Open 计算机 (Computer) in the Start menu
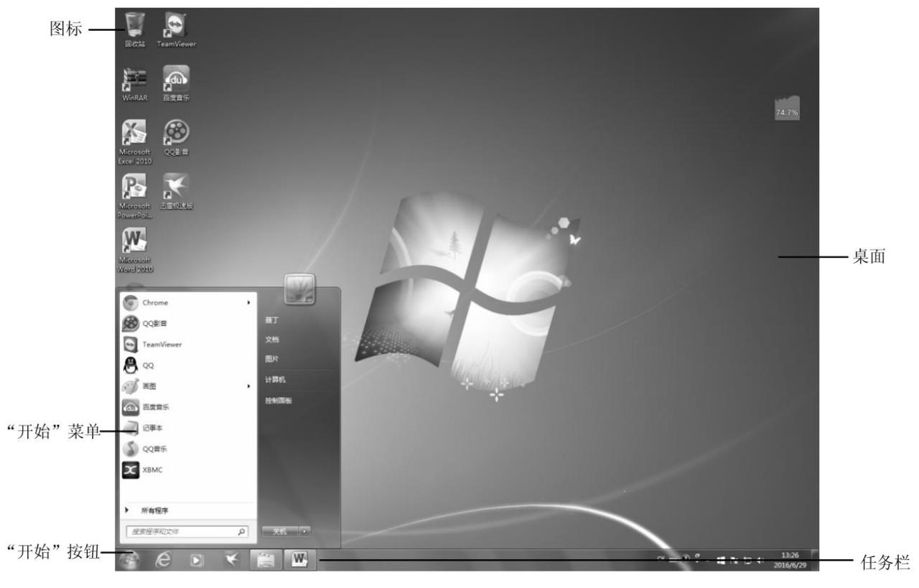Viewport: 919px width, 588px height. pyautogui.click(x=275, y=378)
